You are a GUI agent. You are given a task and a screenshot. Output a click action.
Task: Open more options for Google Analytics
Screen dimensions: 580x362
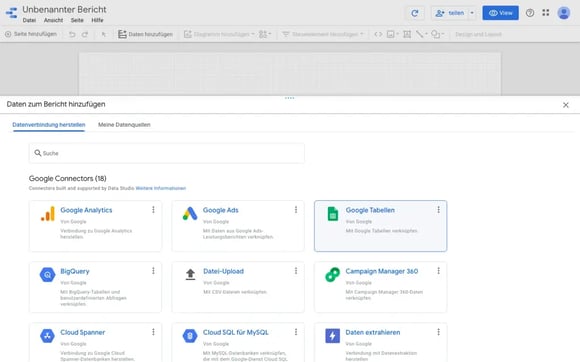click(x=153, y=210)
